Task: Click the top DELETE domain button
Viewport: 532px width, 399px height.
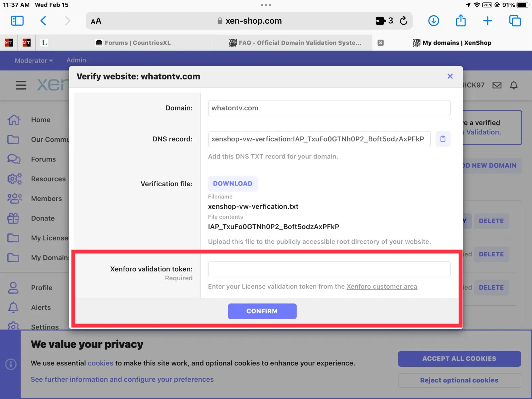Action: pos(491,221)
